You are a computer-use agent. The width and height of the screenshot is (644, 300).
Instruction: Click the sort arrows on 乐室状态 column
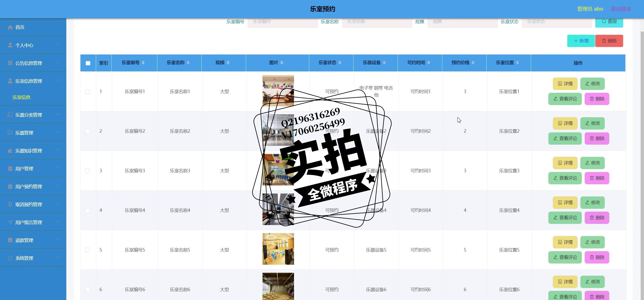[340, 63]
